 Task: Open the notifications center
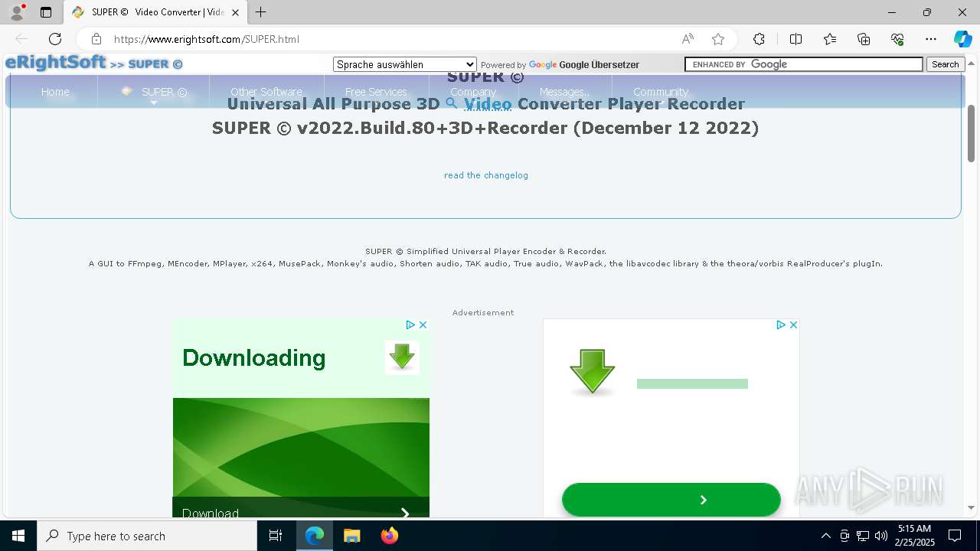pos(955,536)
